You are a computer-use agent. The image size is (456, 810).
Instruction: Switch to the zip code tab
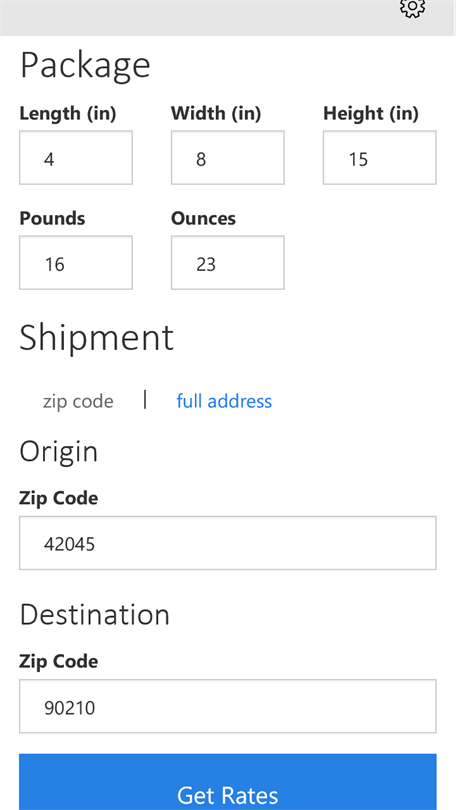tap(78, 401)
